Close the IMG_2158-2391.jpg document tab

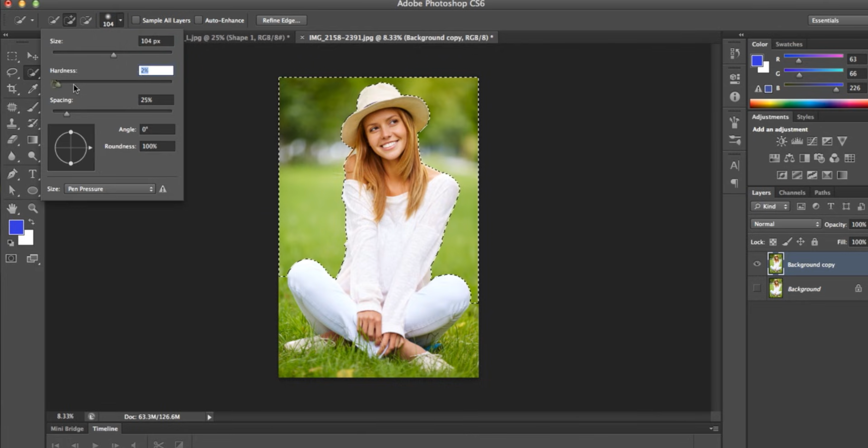tap(302, 37)
